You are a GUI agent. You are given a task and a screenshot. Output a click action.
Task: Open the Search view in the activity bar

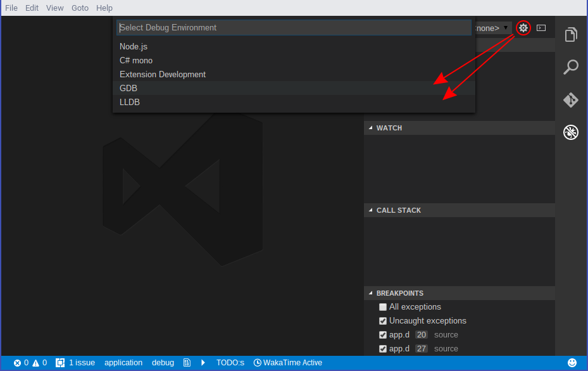pyautogui.click(x=571, y=67)
